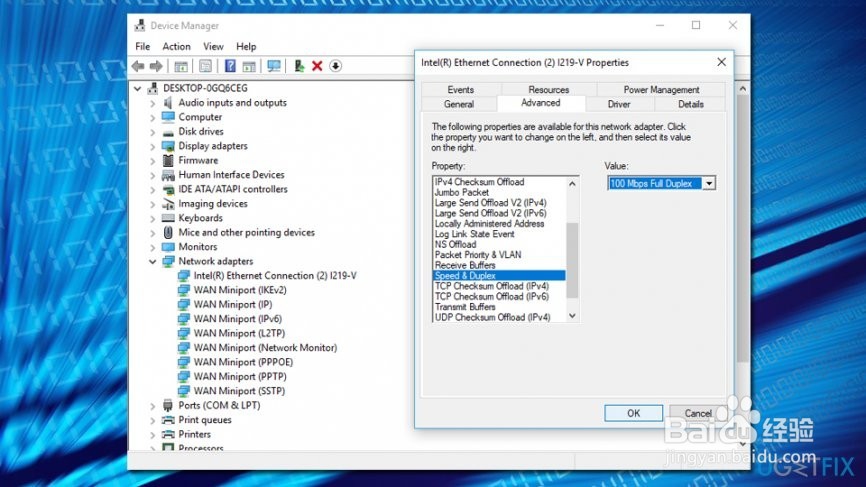The height and width of the screenshot is (487, 866).
Task: Click the Back arrow toolbar icon
Action: (138, 66)
